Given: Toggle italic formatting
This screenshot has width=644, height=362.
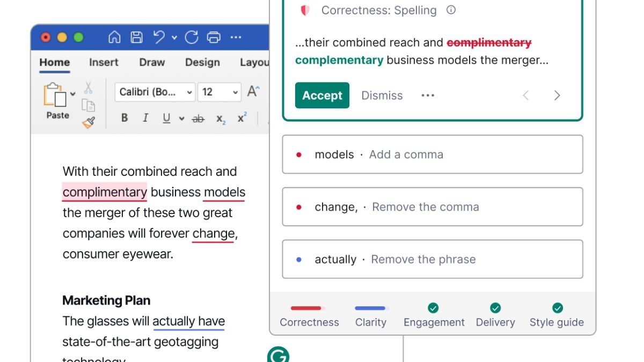Looking at the screenshot, I should click(x=145, y=118).
